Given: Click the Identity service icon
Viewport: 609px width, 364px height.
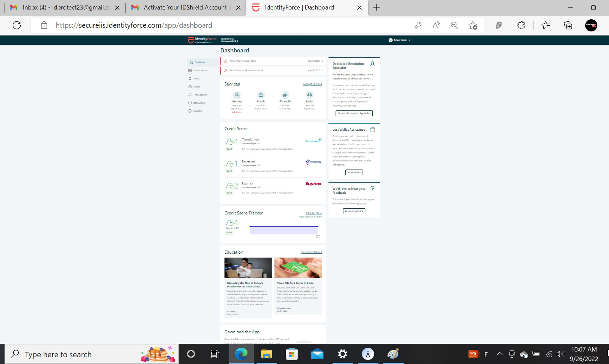Looking at the screenshot, I should [x=237, y=95].
